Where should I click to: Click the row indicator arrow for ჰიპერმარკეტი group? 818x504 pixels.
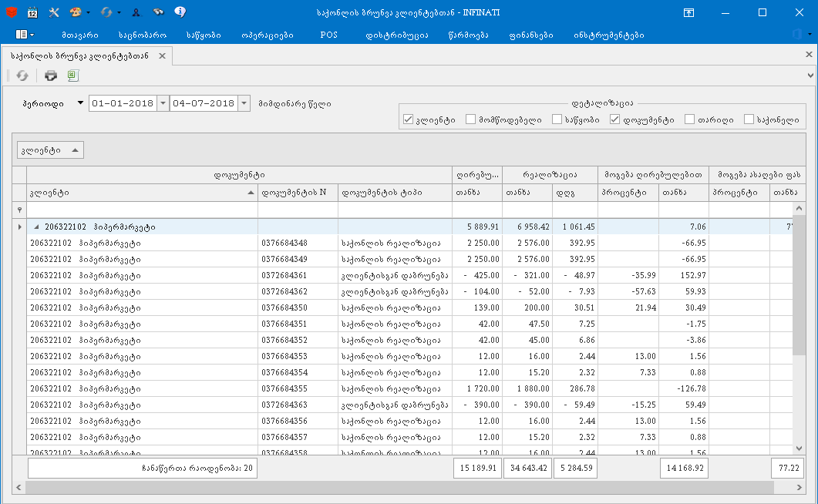pos(19,227)
